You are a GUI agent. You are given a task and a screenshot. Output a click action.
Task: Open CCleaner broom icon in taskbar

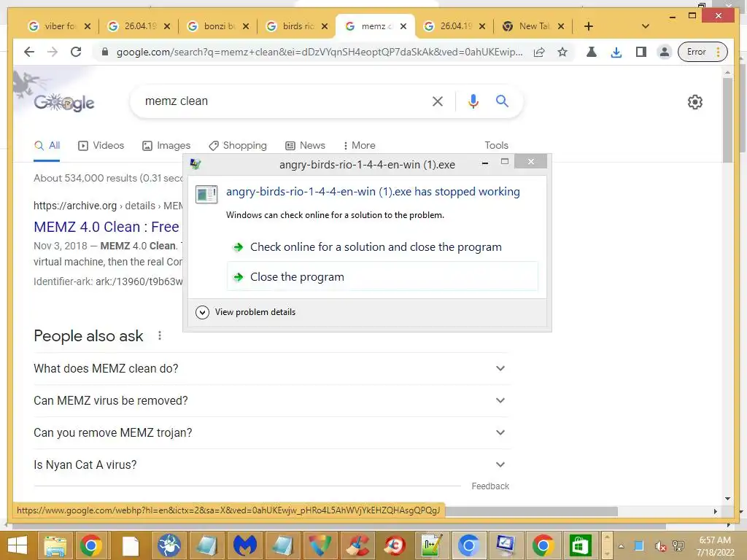click(x=358, y=545)
